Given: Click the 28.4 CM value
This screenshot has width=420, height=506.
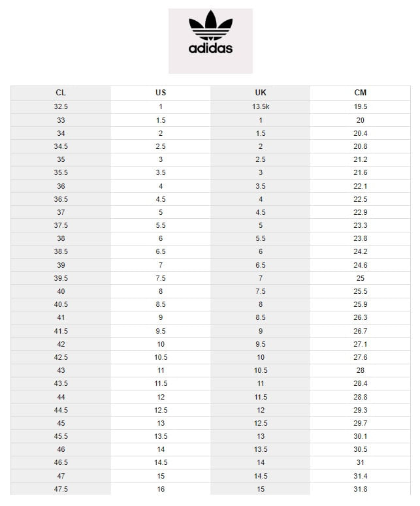Looking at the screenshot, I should point(361,383).
